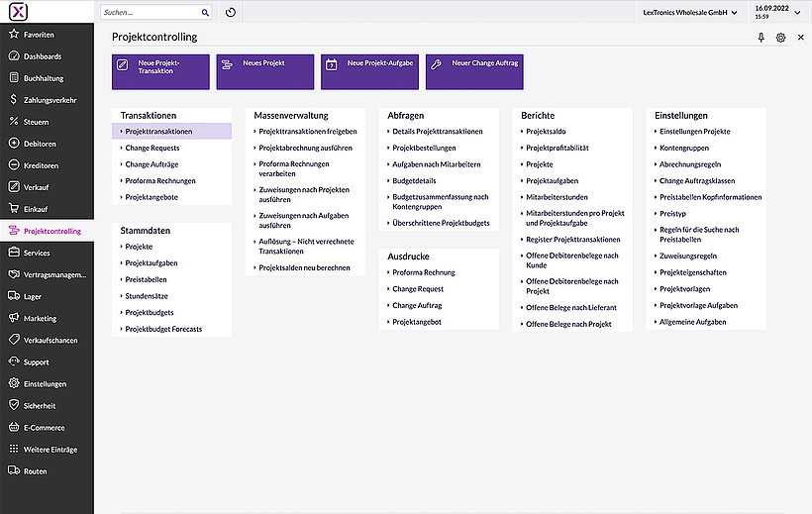812x514 pixels.
Task: Open Mitarbeiterstunden report
Action: coord(557,197)
